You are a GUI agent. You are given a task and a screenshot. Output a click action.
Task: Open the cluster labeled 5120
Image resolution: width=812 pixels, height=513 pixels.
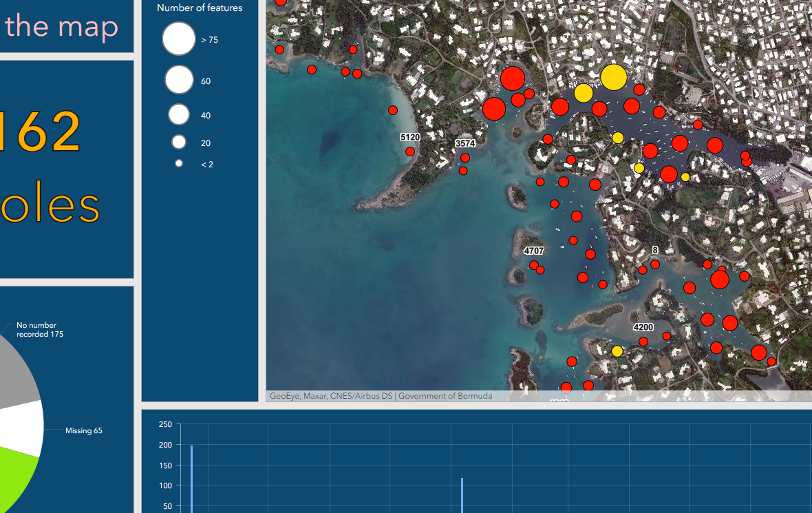[x=410, y=136]
